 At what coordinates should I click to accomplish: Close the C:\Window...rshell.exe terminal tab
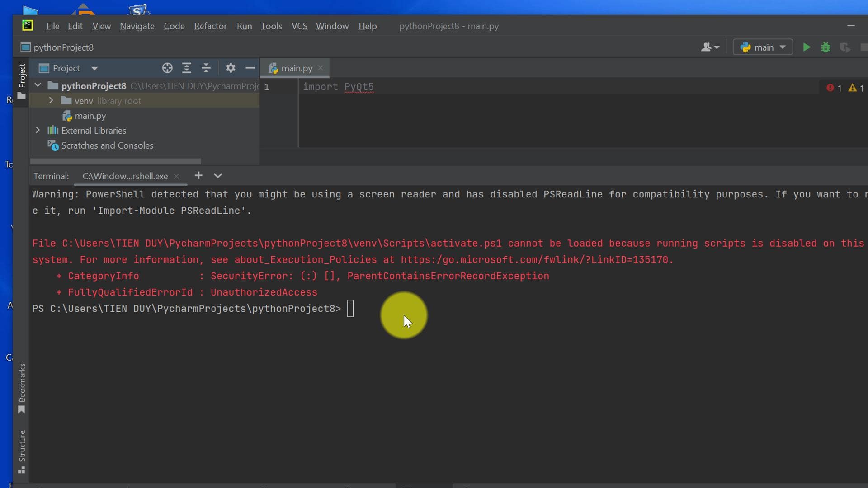(x=176, y=176)
